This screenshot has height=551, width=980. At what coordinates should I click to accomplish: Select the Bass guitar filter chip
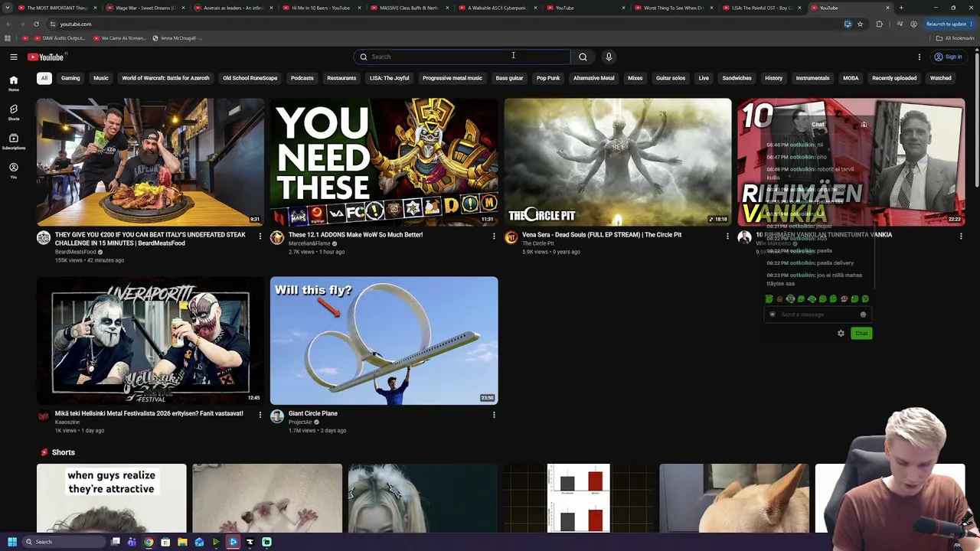(x=509, y=78)
